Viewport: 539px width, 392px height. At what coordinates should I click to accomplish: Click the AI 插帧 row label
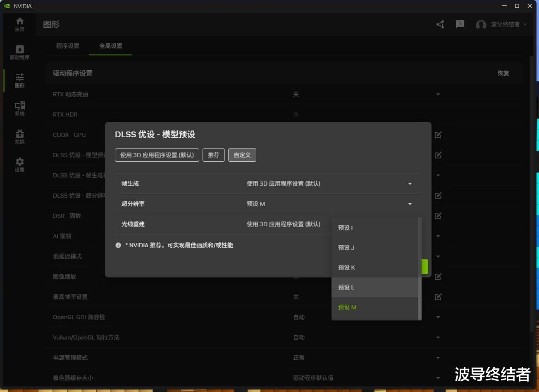62,236
